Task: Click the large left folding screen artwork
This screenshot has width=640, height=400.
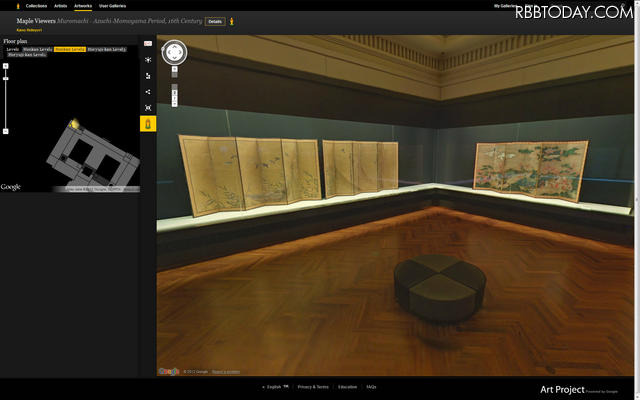Action: click(x=250, y=175)
